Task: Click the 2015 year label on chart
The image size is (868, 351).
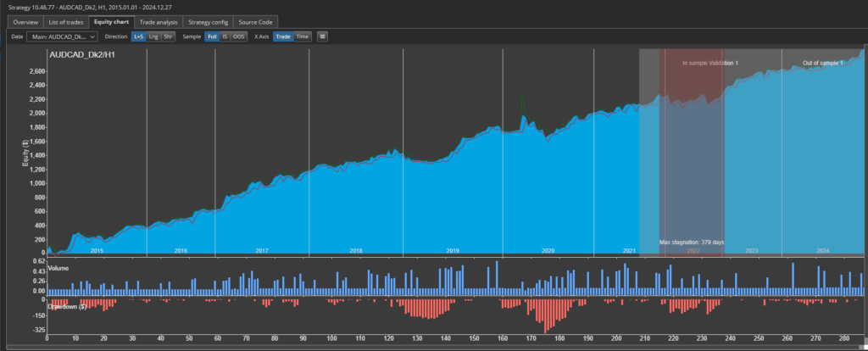Action: (97, 251)
